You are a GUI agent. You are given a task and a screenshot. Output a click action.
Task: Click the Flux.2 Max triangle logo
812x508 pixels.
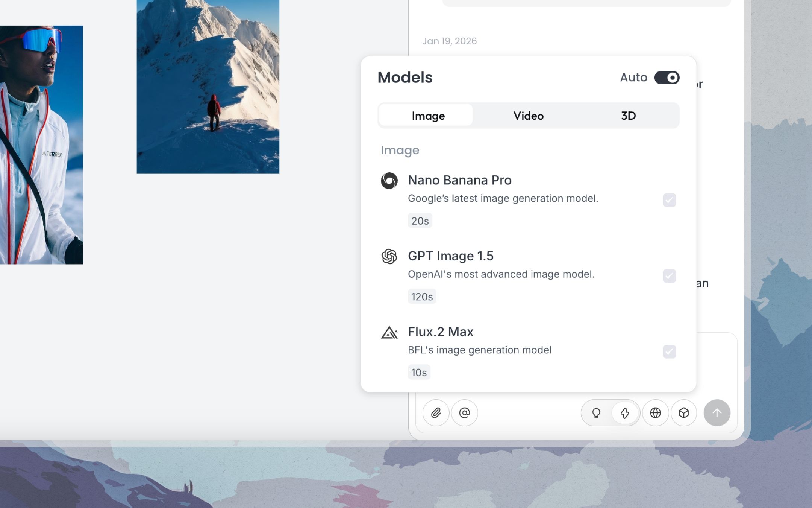click(x=389, y=332)
